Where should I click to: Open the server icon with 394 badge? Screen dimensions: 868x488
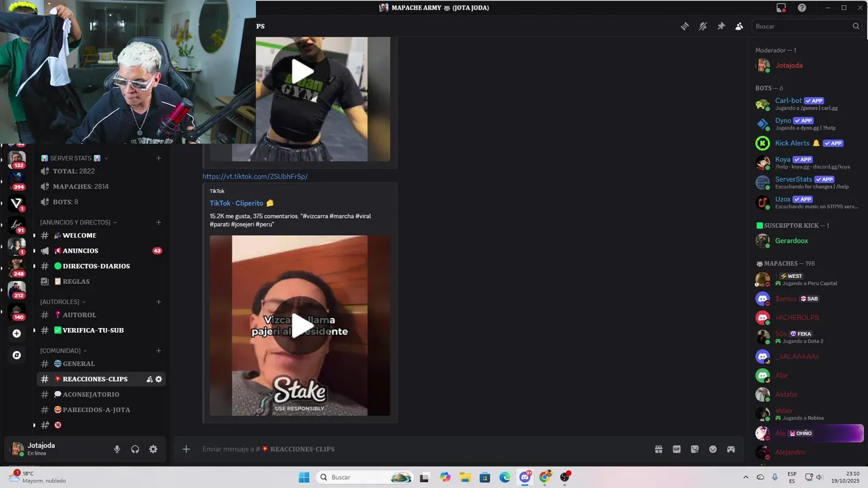(17, 181)
